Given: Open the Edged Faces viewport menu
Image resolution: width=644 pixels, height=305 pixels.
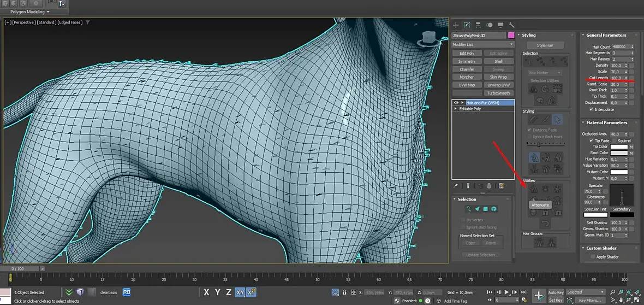Looking at the screenshot, I should [x=69, y=22].
